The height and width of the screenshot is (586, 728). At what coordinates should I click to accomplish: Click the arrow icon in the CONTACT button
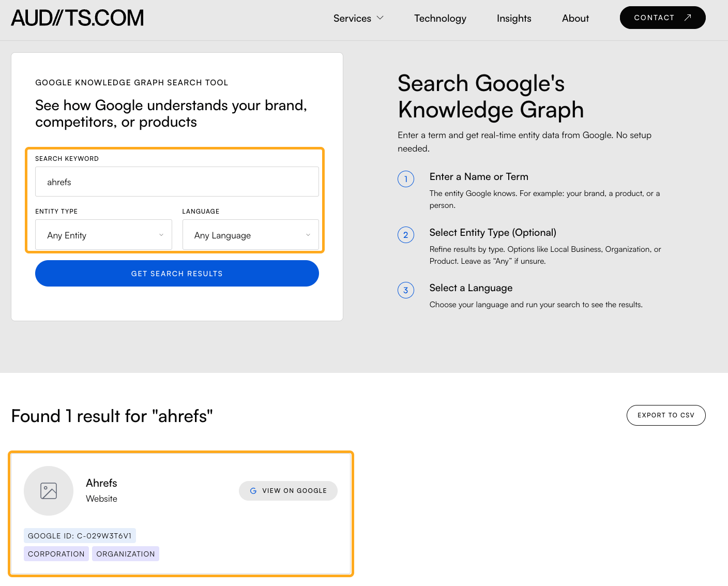click(688, 18)
